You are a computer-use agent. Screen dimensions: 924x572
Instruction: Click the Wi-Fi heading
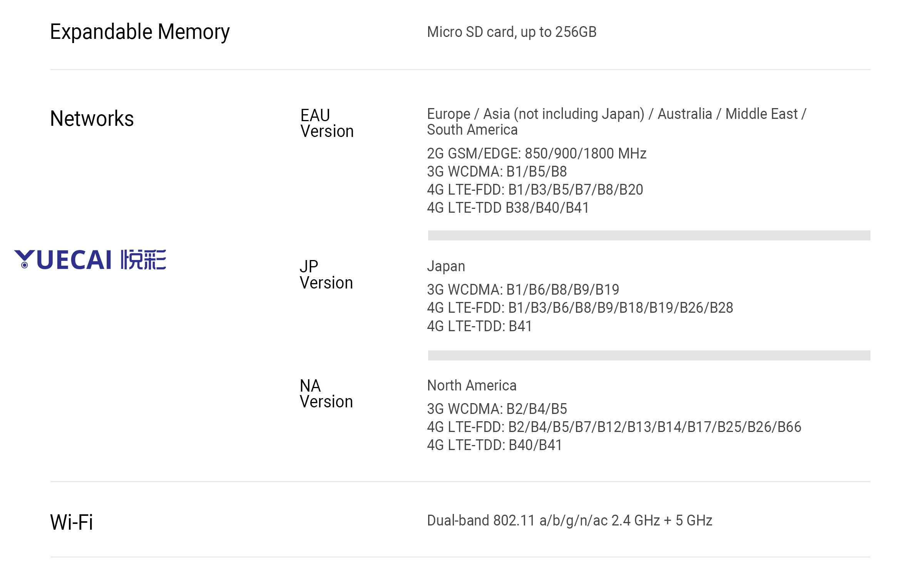(x=72, y=522)
